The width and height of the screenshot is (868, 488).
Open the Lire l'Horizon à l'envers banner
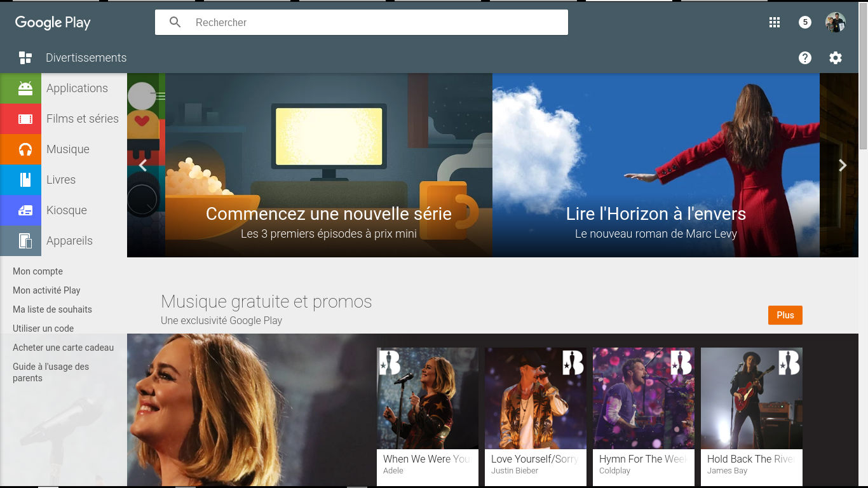(x=656, y=165)
